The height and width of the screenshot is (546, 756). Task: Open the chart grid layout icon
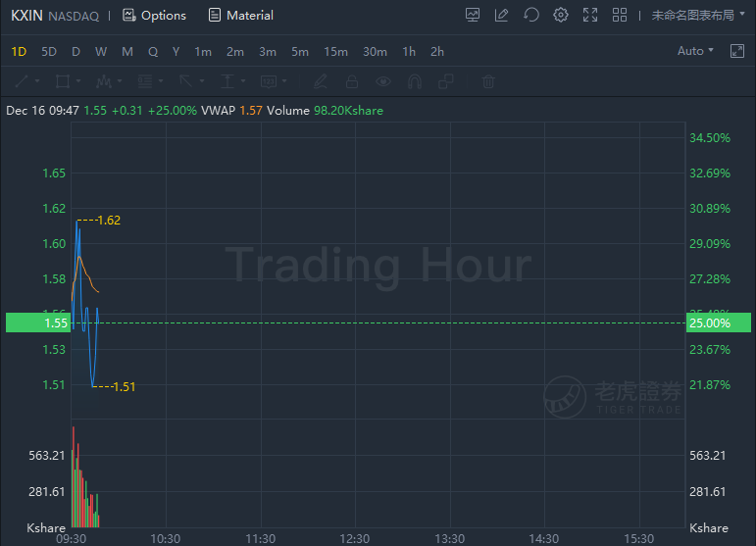pyautogui.click(x=620, y=16)
